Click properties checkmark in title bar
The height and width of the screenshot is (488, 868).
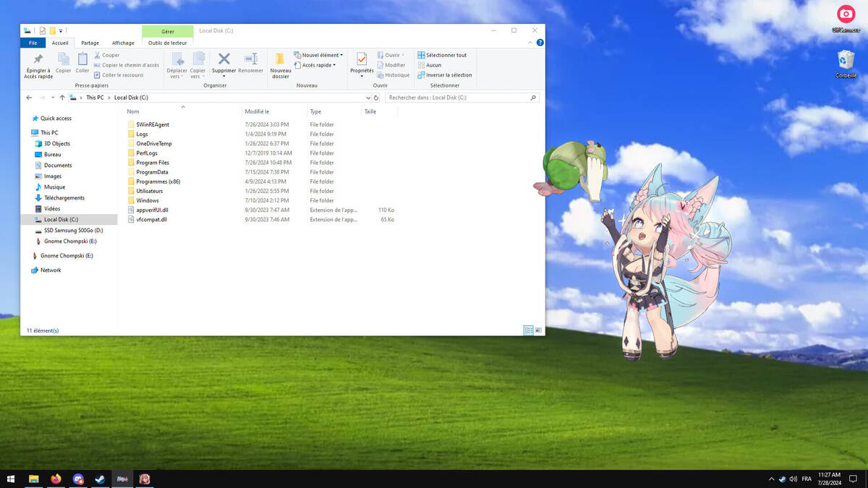point(43,31)
